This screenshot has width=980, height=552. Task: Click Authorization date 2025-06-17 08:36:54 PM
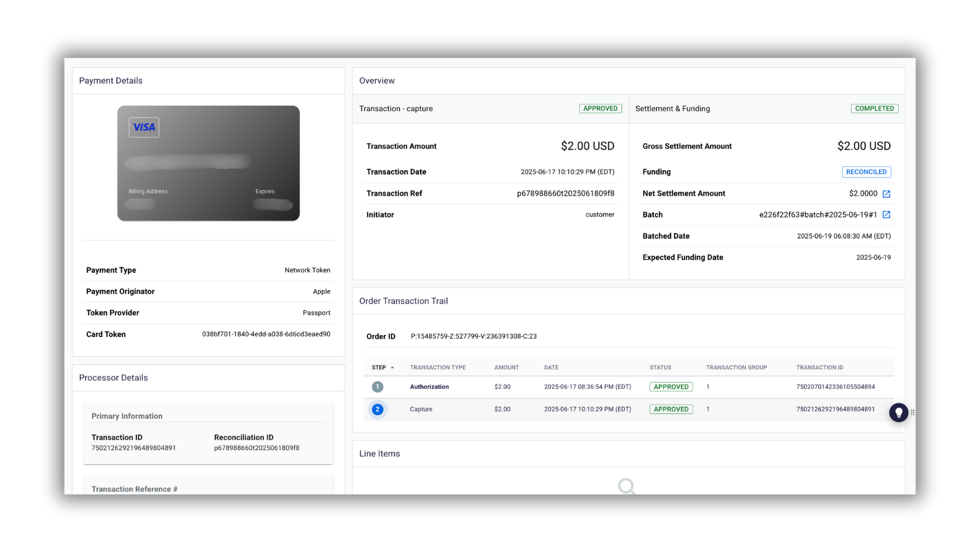(587, 387)
